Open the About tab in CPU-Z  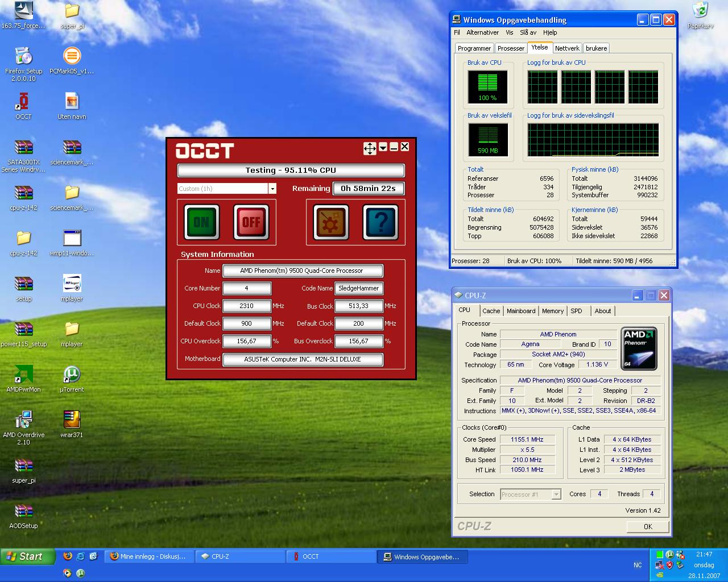tap(603, 311)
